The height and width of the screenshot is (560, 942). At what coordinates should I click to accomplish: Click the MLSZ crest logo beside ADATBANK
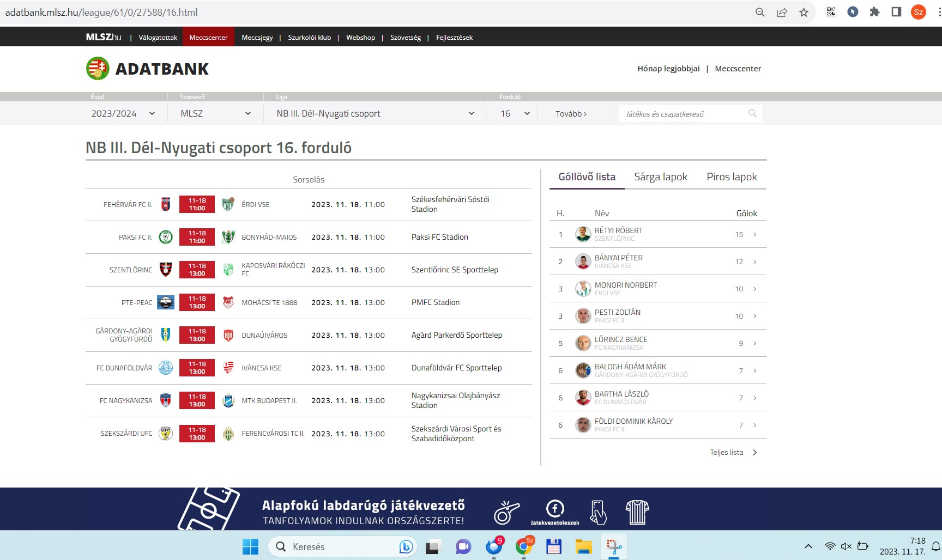98,69
